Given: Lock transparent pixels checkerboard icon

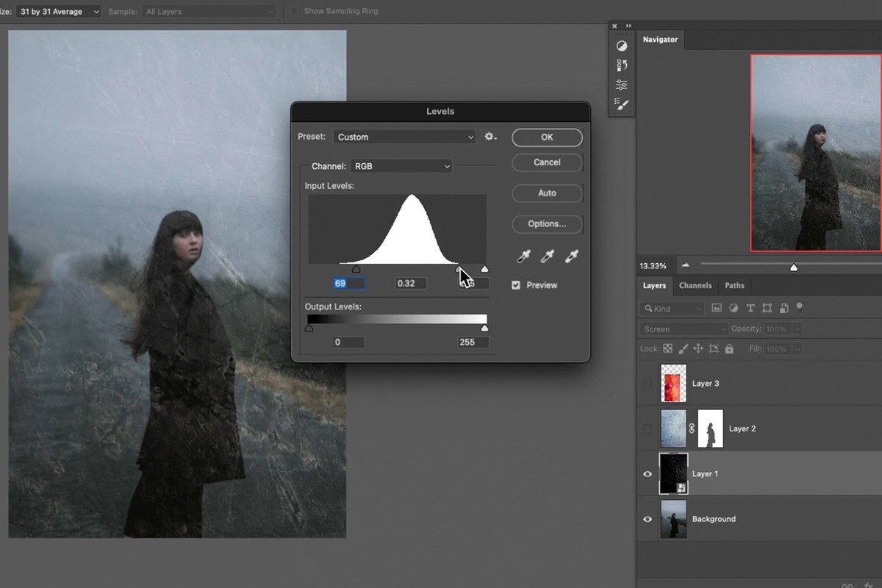Looking at the screenshot, I should click(x=667, y=349).
